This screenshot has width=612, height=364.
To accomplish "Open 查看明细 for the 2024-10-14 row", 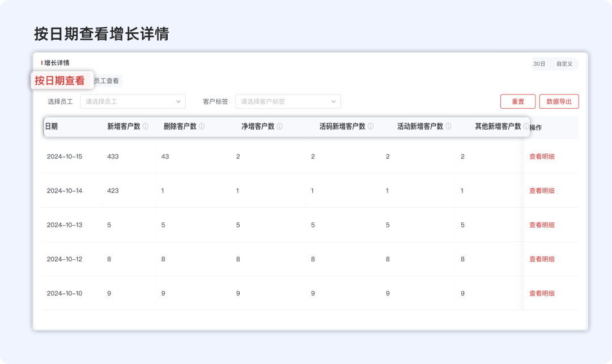I will [542, 190].
